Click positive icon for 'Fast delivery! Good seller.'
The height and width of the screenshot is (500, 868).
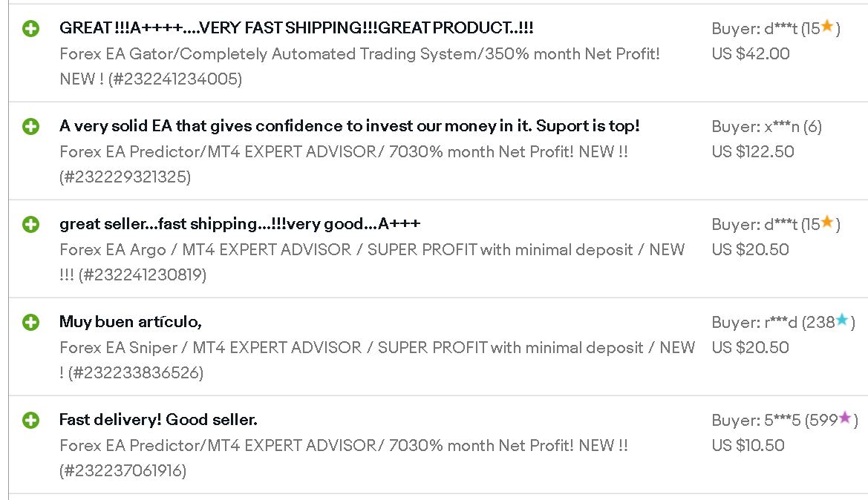click(31, 420)
